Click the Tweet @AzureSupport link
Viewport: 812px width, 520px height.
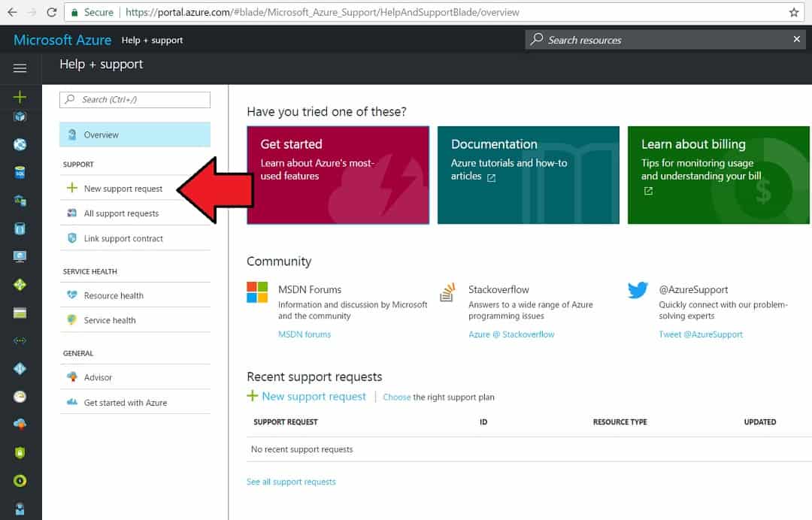[x=700, y=334]
